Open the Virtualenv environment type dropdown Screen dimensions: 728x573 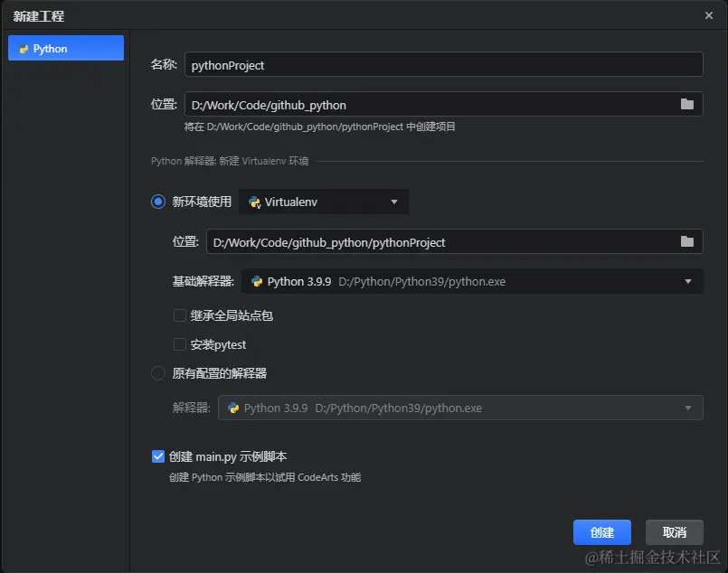(x=324, y=202)
